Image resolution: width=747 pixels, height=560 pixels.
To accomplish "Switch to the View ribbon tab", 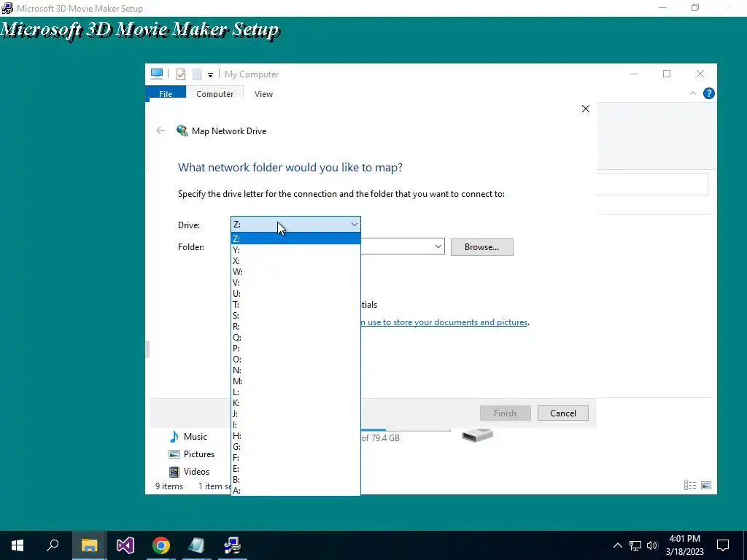I will click(263, 94).
